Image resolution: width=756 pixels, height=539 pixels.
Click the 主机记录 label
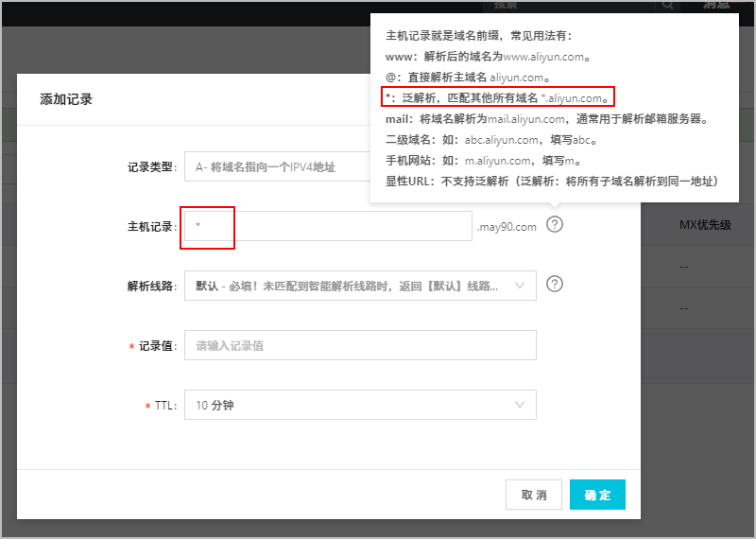coord(152,226)
